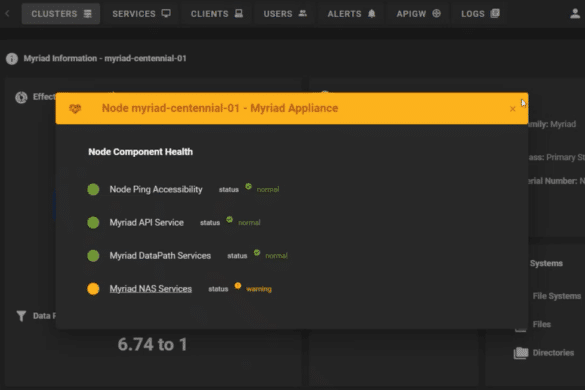Viewport: 585px width, 390px height.
Task: Open the Alerts tab with bell icon
Action: 351,14
